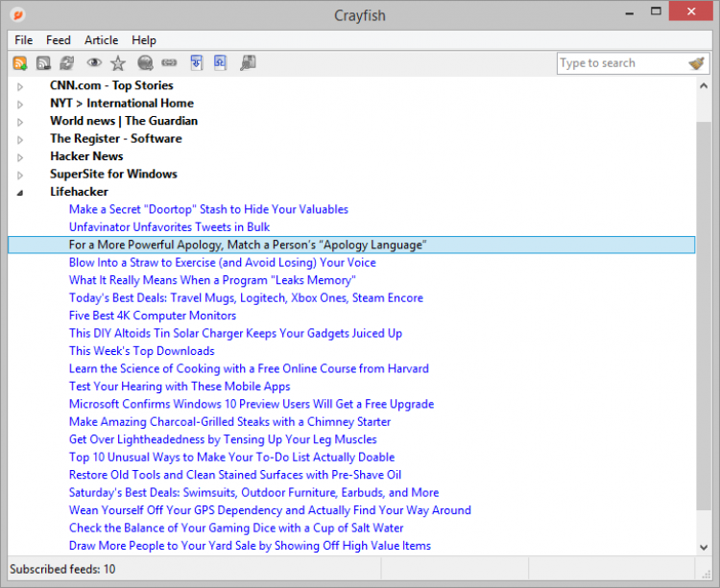
Task: Open article in browser globe icon
Action: click(145, 63)
